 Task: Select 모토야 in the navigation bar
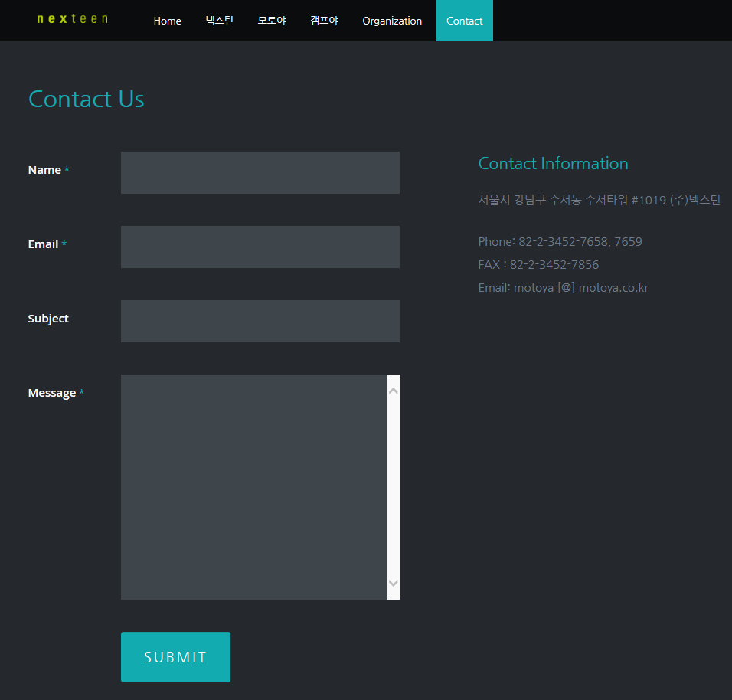pos(272,21)
